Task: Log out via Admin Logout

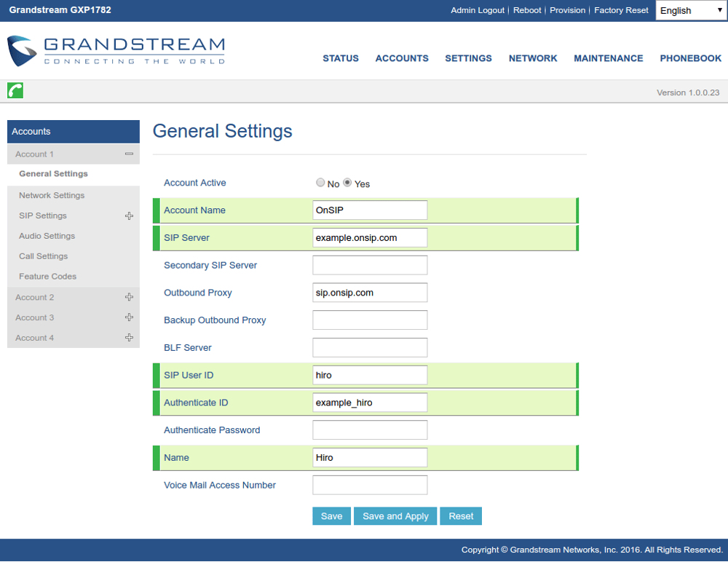Action: (x=478, y=10)
